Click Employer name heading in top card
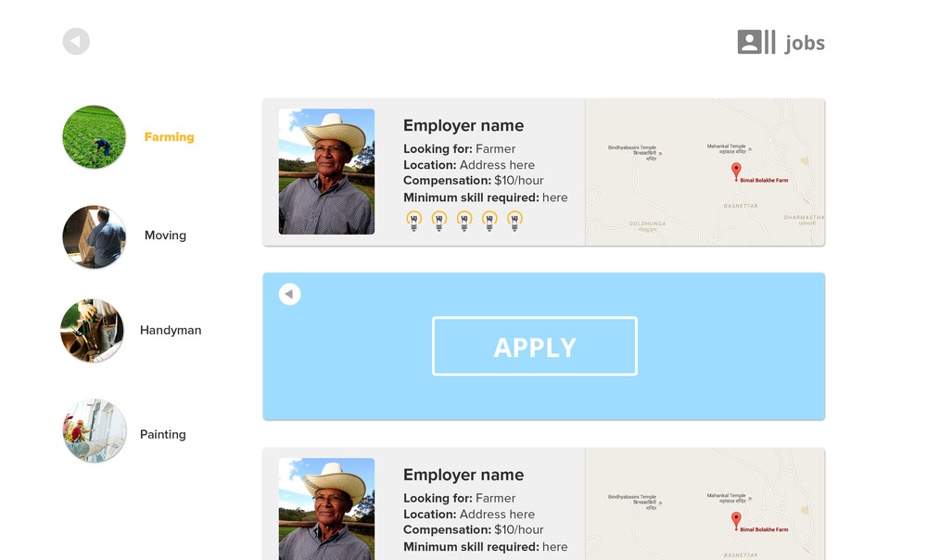Viewport: 927px width, 560px height. (463, 125)
